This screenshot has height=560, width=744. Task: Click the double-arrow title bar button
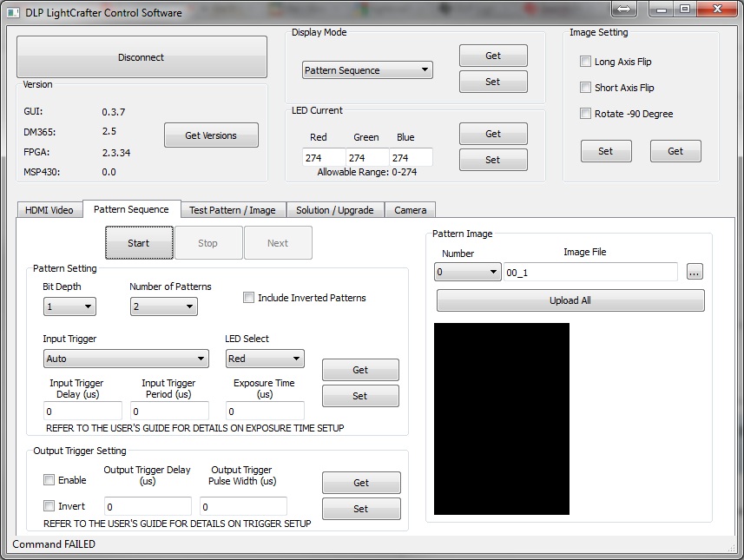pyautogui.click(x=624, y=9)
